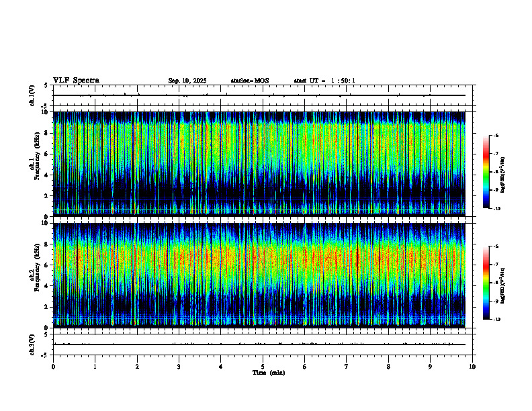Click the 'VLF Spectra' title text

coord(76,81)
